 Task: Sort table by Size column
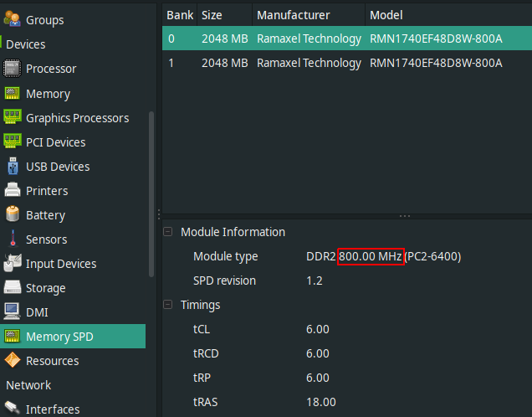pyautogui.click(x=225, y=15)
